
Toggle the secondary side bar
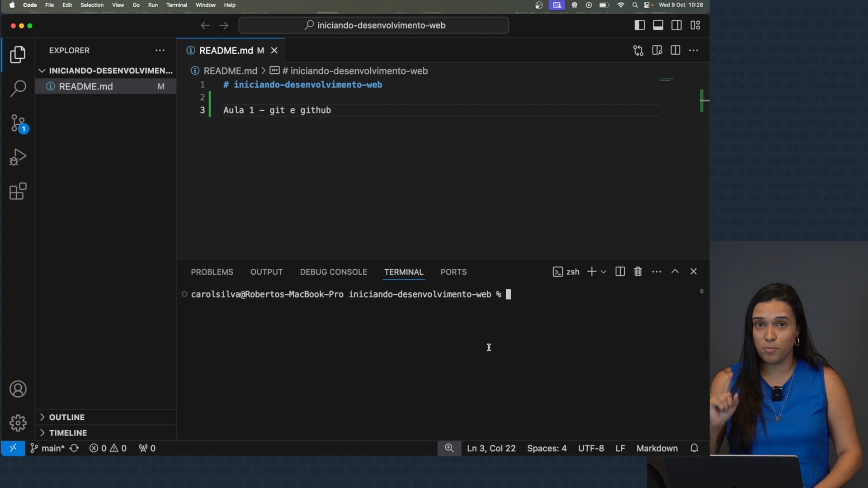point(676,25)
